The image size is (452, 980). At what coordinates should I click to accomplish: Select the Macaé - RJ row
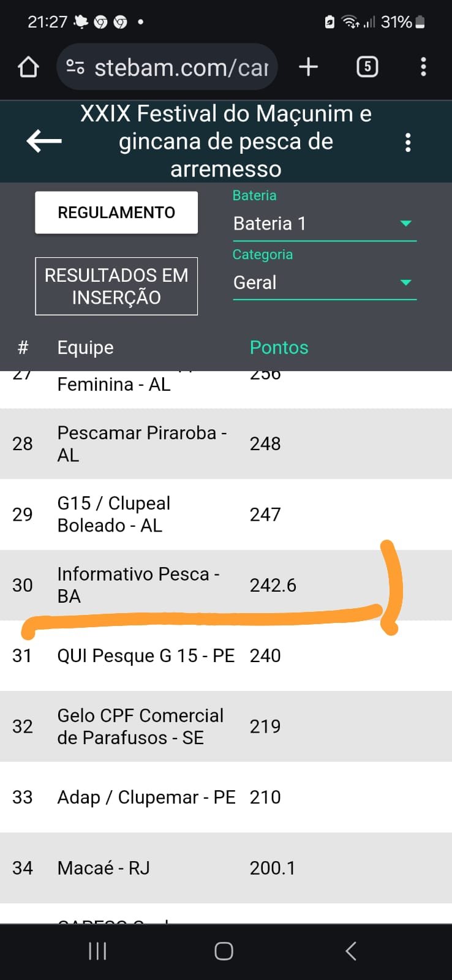[226, 868]
